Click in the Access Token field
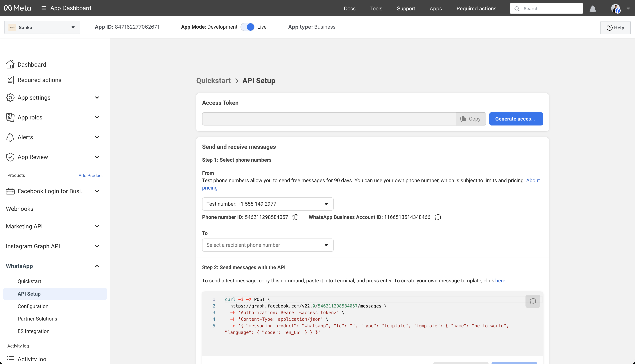Image resolution: width=635 pixels, height=364 pixels. pyautogui.click(x=329, y=119)
